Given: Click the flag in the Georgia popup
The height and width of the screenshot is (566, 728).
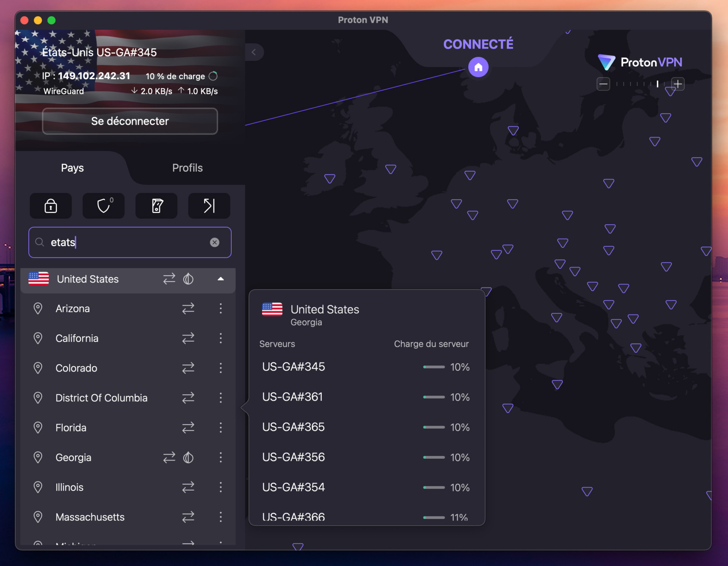Looking at the screenshot, I should tap(272, 309).
